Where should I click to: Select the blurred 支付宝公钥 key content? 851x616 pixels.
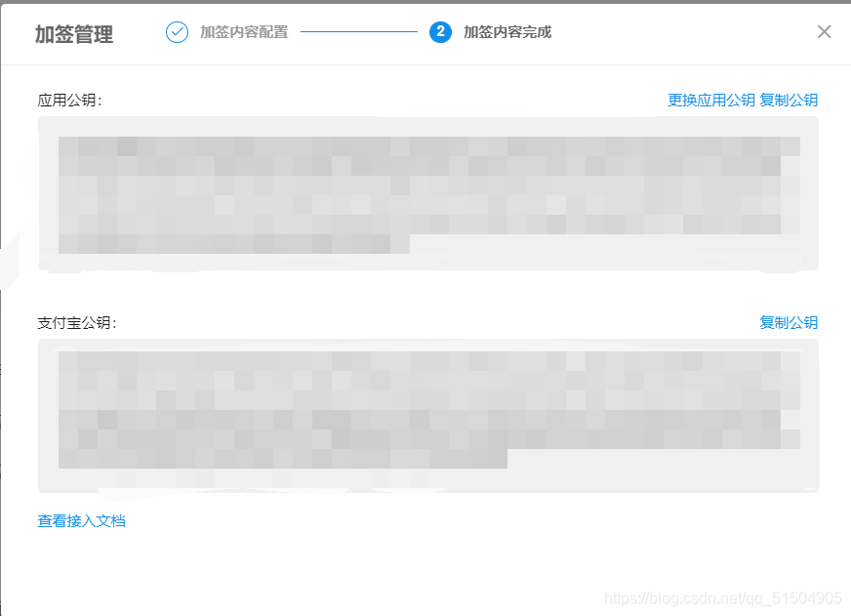coord(427,415)
